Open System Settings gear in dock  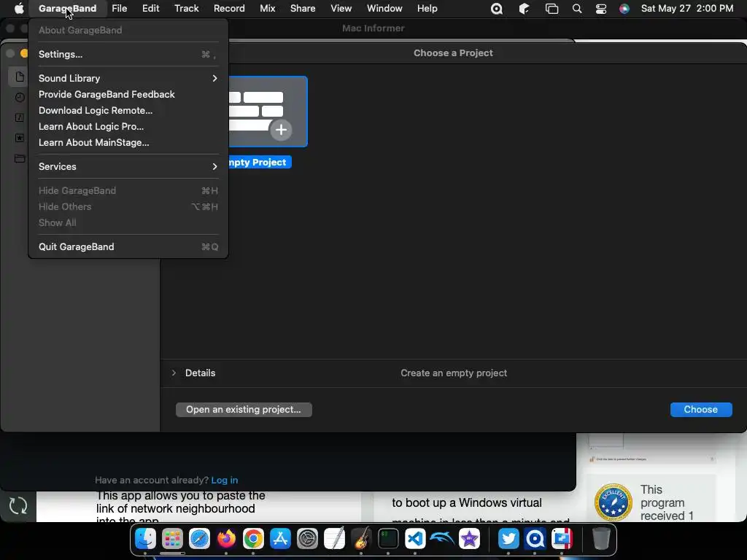(307, 539)
